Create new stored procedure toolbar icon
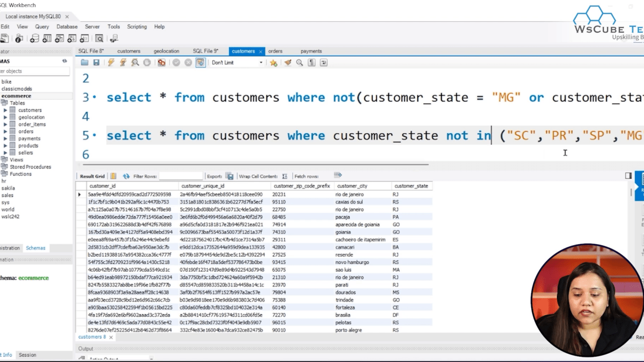Screen dimensions: 644x362 (72, 39)
